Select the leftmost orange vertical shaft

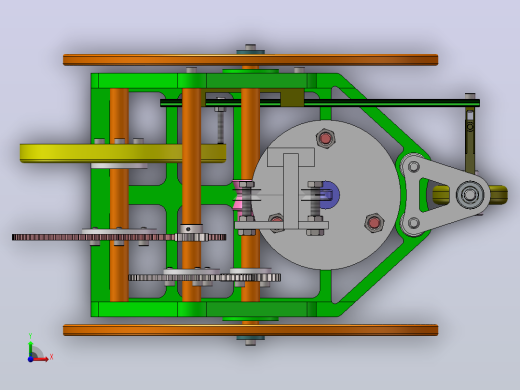coord(119,195)
